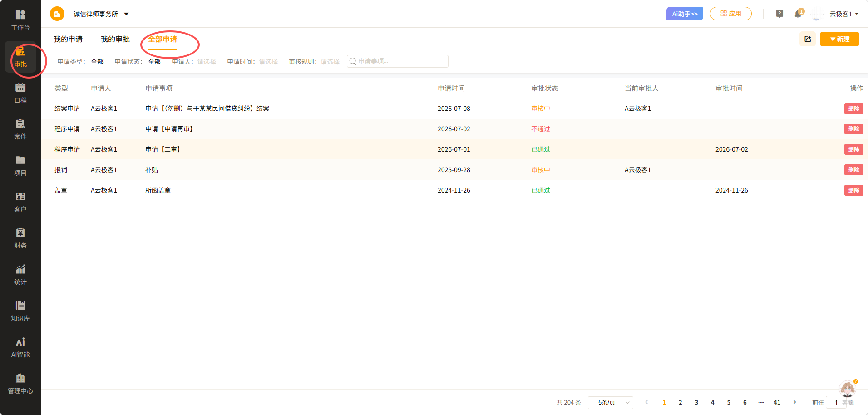Open the 管理中心 admin center icon
The height and width of the screenshot is (415, 868).
point(20,384)
